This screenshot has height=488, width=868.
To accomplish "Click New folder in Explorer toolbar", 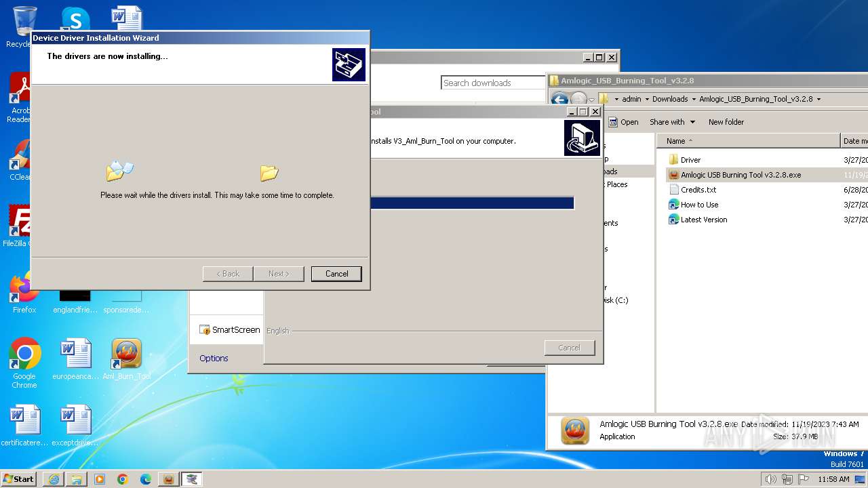I will pos(726,122).
